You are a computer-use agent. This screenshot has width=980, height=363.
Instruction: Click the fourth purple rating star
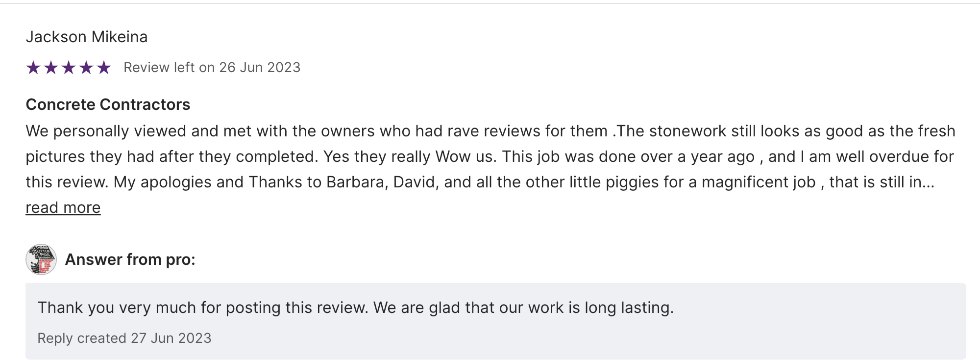[x=86, y=68]
